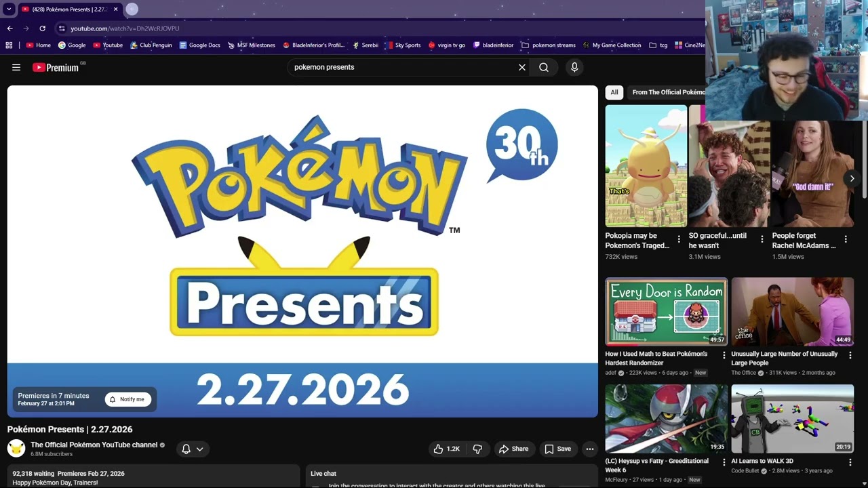Open the Google bookmark
Image resolution: width=868 pixels, height=488 pixels.
(72, 45)
